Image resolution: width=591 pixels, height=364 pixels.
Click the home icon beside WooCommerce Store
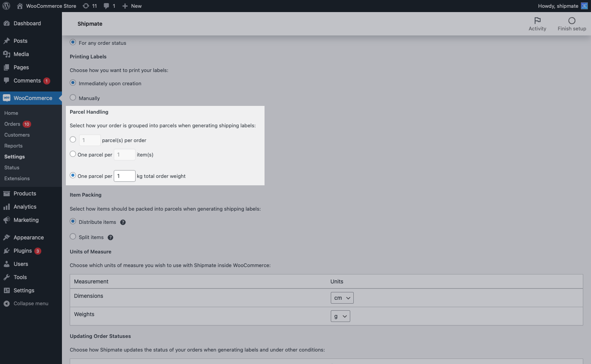[x=20, y=6]
